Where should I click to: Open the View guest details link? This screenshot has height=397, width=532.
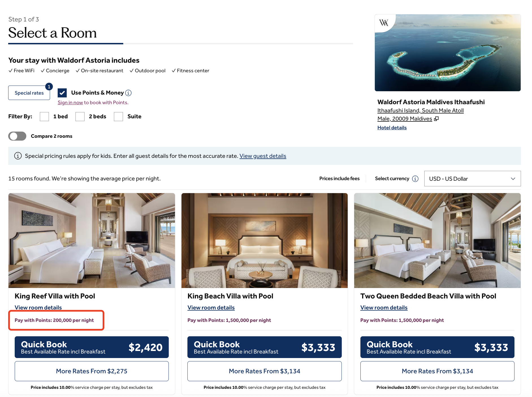pos(263,156)
